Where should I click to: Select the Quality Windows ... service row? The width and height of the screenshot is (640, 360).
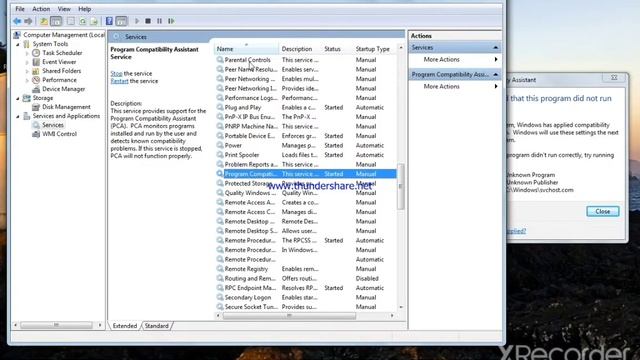[x=306, y=193]
